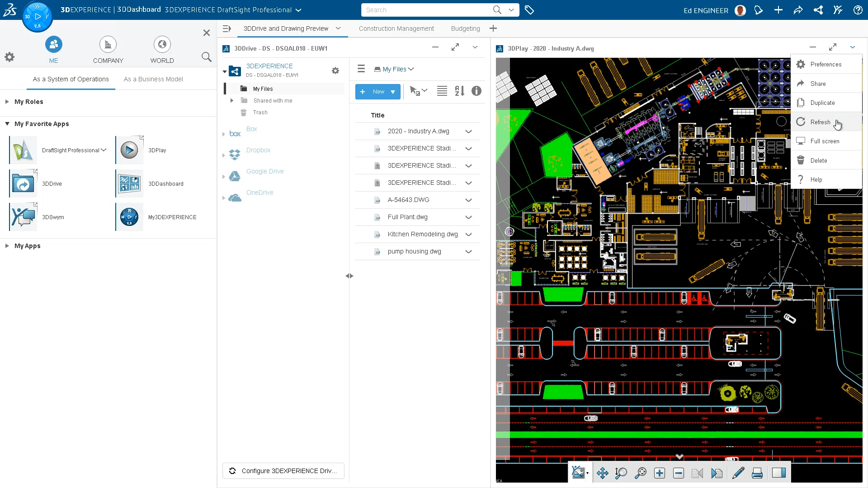Click the Google Drive link
Screen dimensions: 868x488
pos(265,171)
